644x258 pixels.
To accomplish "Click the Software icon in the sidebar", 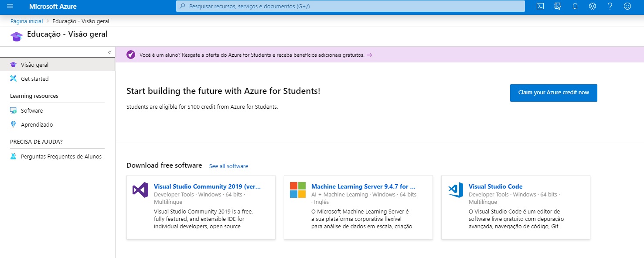I will pyautogui.click(x=14, y=111).
